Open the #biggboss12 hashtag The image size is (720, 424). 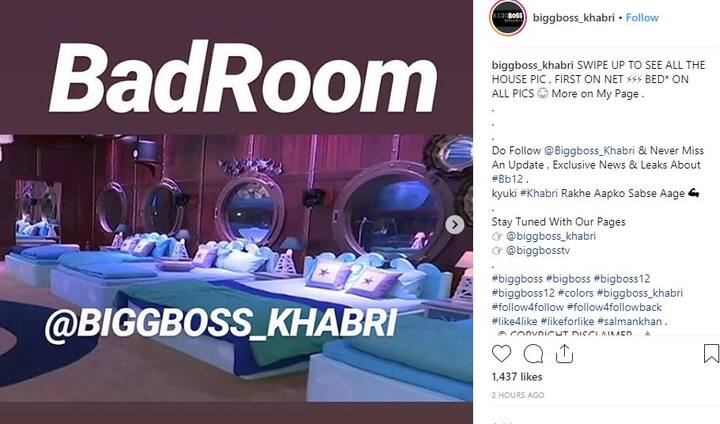523,293
